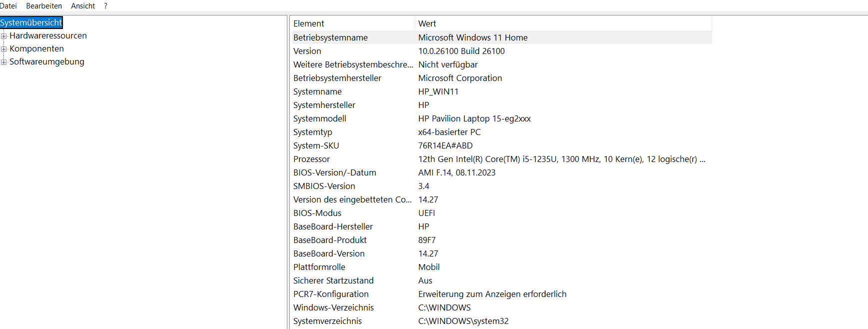Screen dimensions: 868x329
Task: Select the BaseBoard-Produkt row label
Action: pyautogui.click(x=330, y=240)
